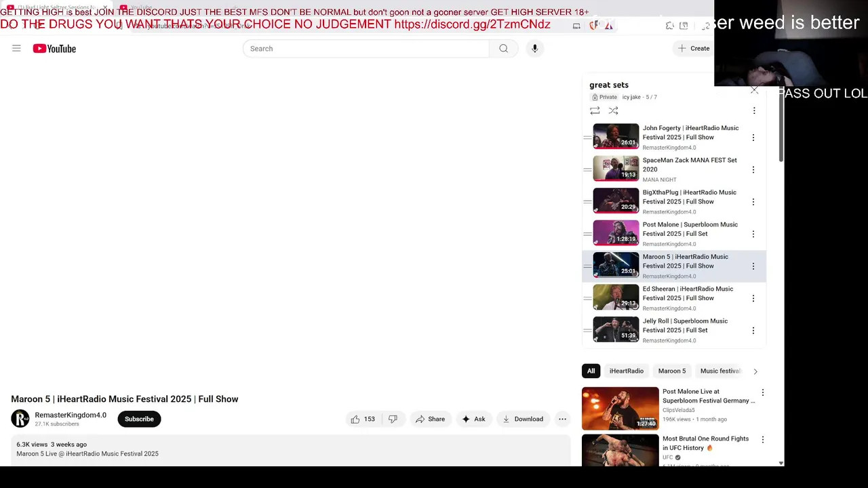Open the great sets playlist options menu

tap(753, 110)
